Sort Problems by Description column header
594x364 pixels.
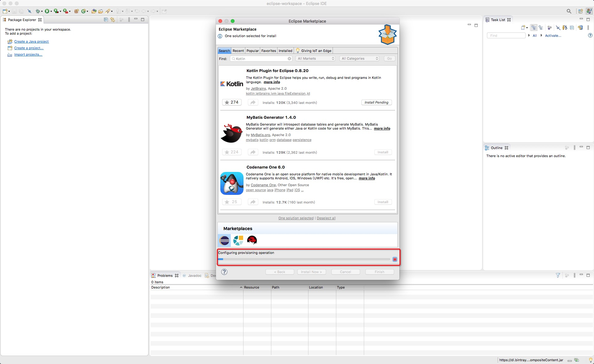197,287
